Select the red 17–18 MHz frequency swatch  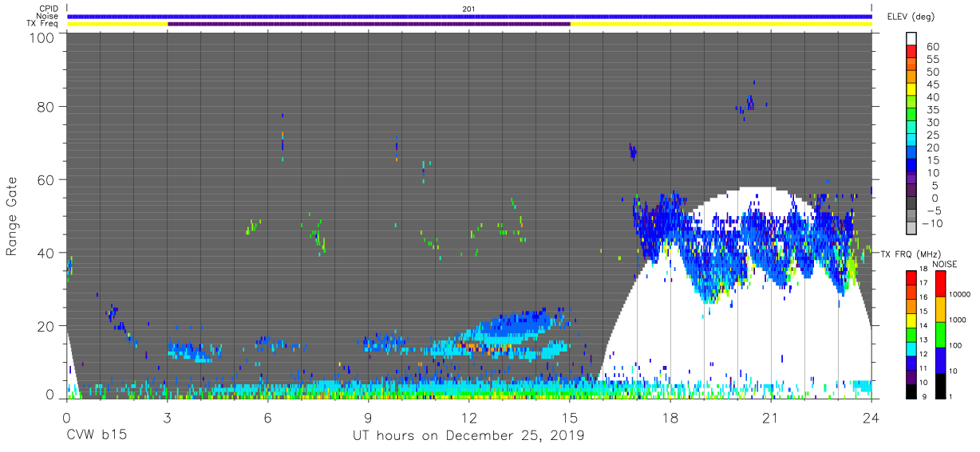point(911,277)
